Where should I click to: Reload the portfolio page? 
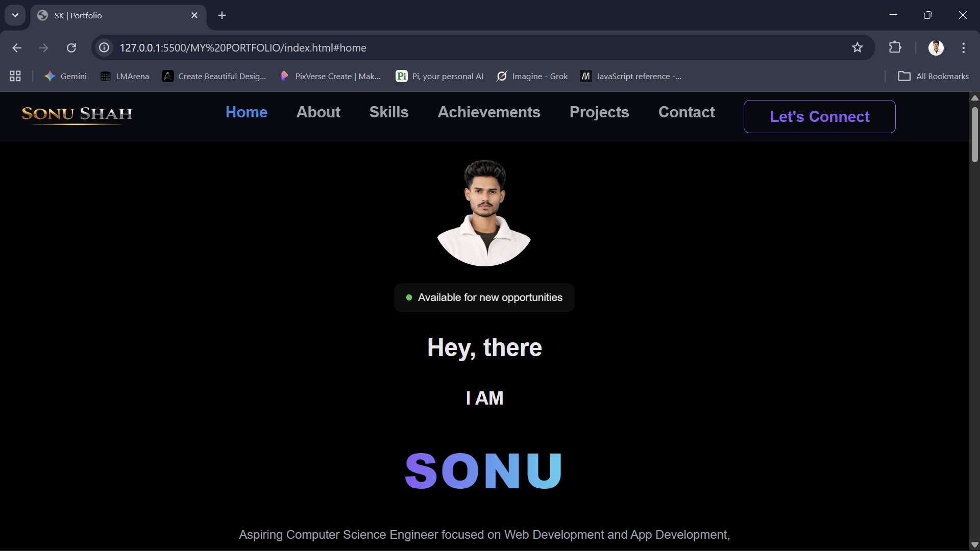point(71,48)
